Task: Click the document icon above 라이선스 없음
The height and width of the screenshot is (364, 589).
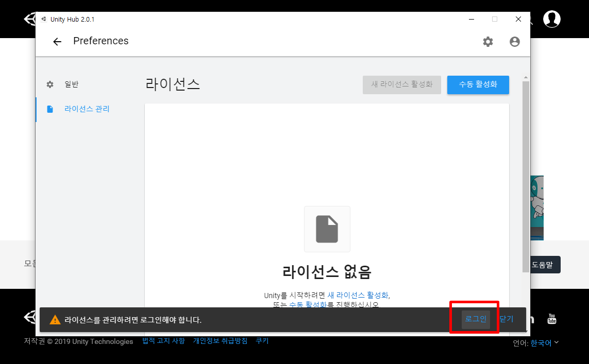Action: [327, 229]
